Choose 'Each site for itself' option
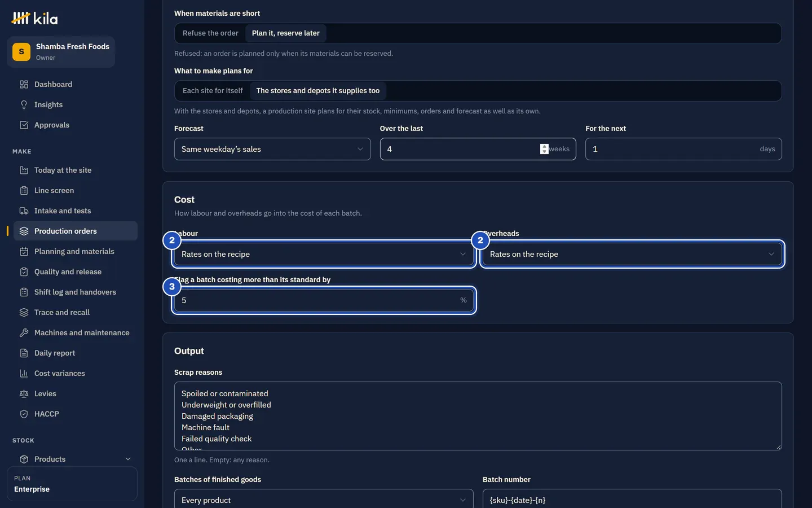Viewport: 812px width, 508px height. (213, 91)
